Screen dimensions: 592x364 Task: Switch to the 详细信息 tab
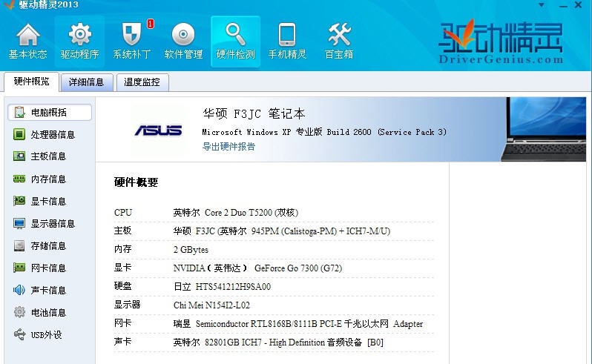click(x=87, y=82)
